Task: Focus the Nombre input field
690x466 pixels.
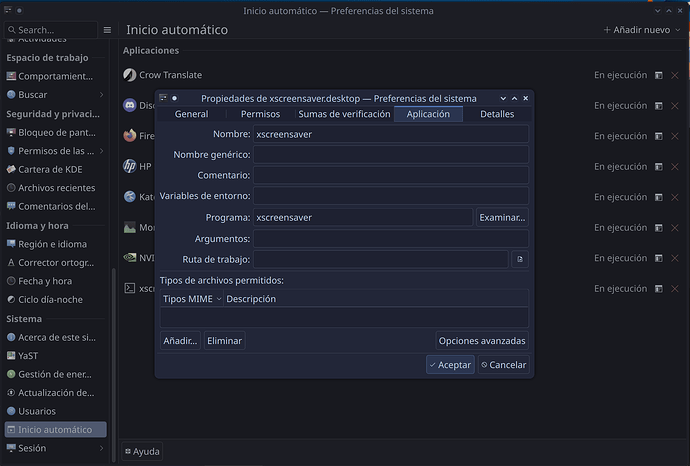Action: tap(391, 134)
